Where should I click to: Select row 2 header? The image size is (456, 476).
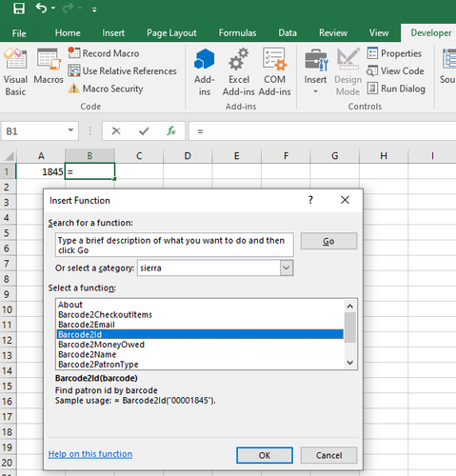(x=7, y=187)
